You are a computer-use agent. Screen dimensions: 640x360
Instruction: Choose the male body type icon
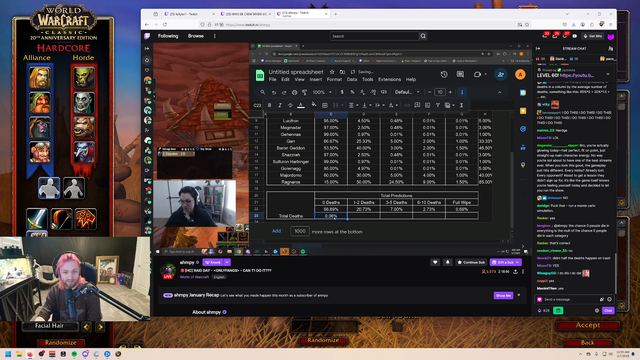[49, 188]
